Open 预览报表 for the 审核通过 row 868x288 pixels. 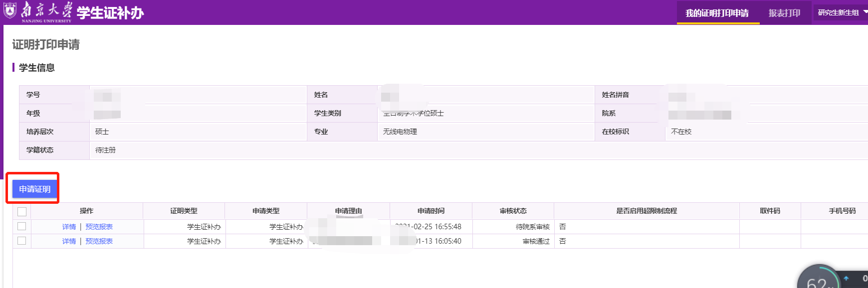(99, 241)
